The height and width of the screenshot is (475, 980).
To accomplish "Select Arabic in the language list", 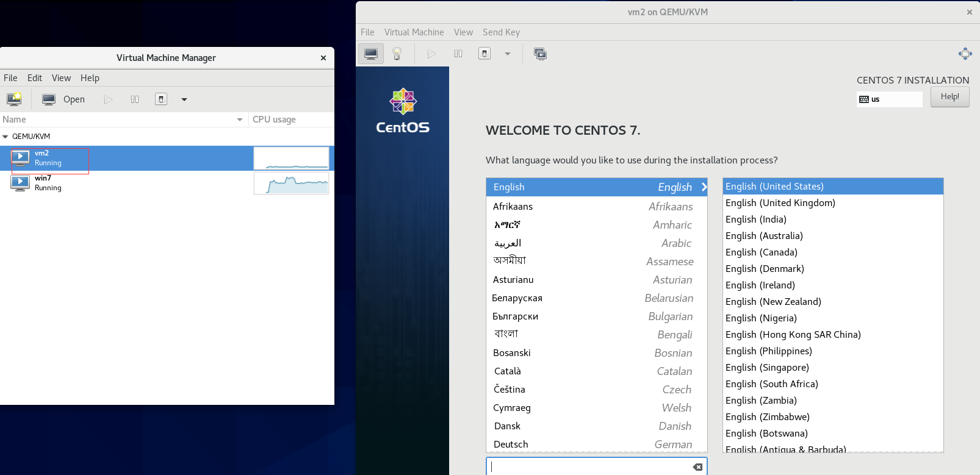I will coord(597,243).
